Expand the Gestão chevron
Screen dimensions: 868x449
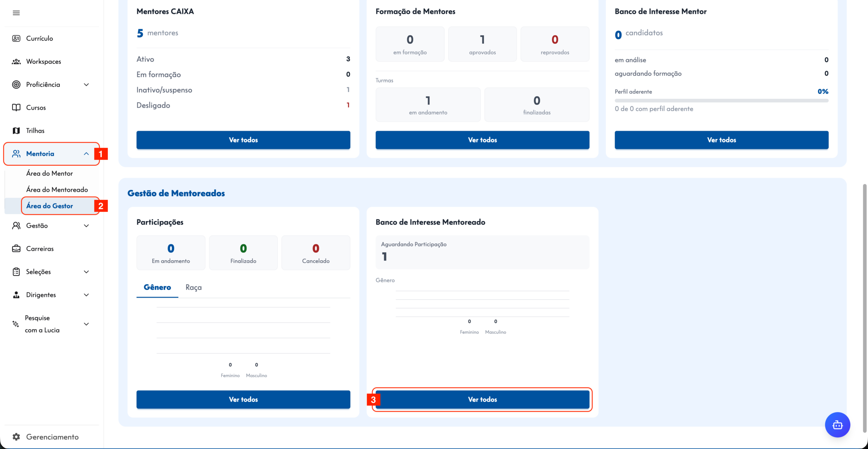point(86,226)
